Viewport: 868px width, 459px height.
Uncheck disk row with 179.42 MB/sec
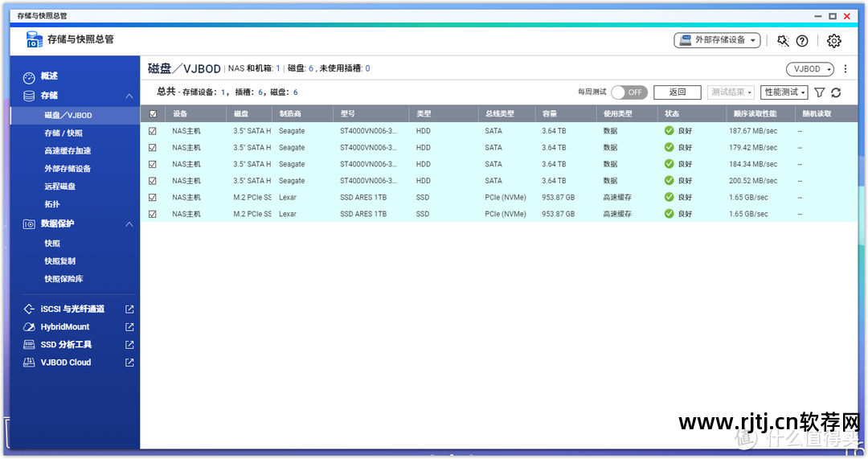coord(153,148)
